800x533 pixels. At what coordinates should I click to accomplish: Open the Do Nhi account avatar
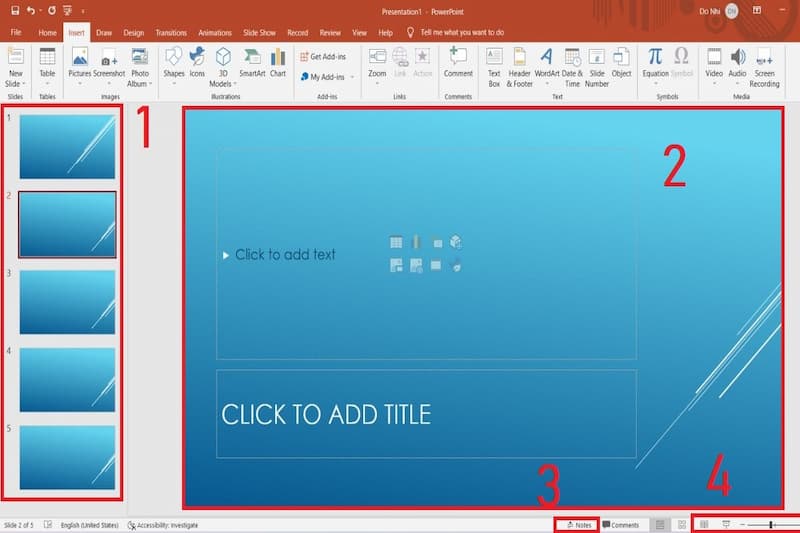coord(732,11)
